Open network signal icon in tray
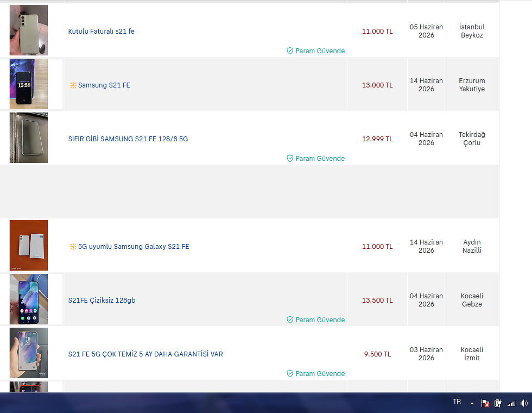The width and height of the screenshot is (532, 413). point(511,403)
